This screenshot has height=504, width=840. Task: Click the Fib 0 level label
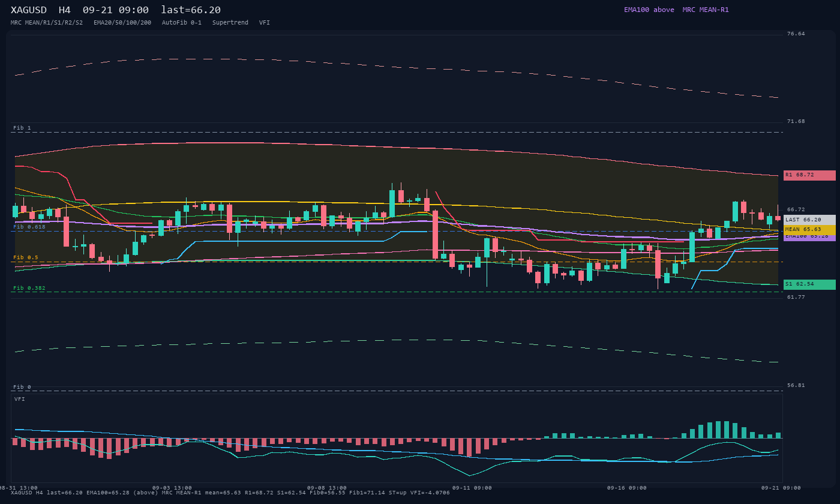(x=22, y=388)
